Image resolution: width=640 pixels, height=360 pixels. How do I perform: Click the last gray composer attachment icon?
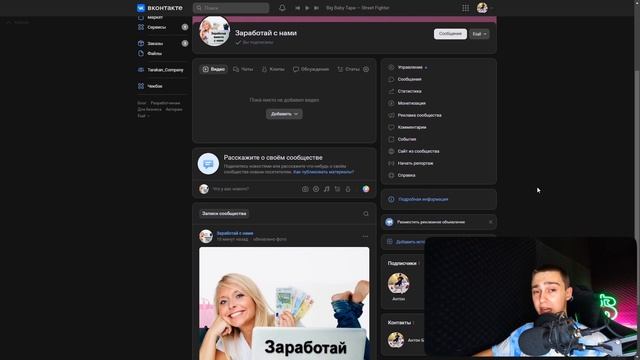pyautogui.click(x=348, y=189)
